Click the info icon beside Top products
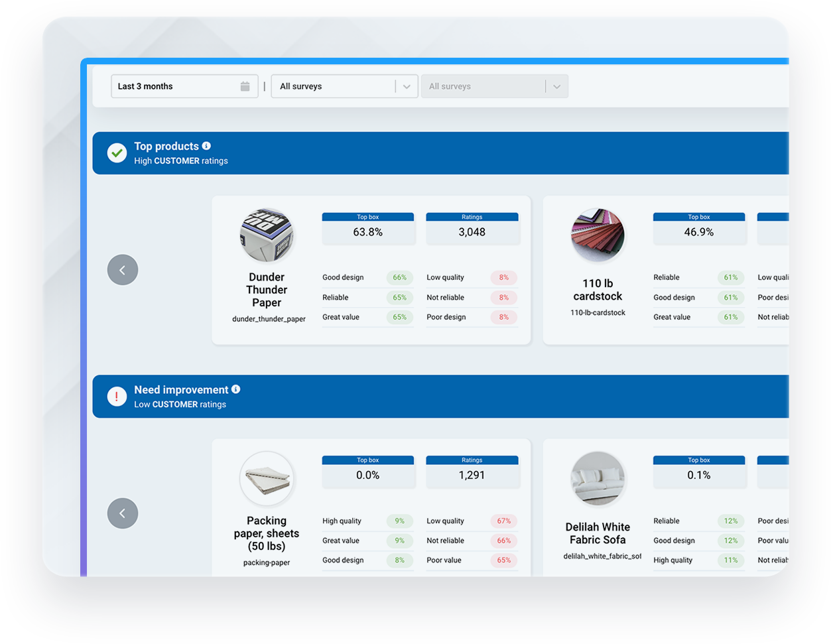 pos(206,146)
